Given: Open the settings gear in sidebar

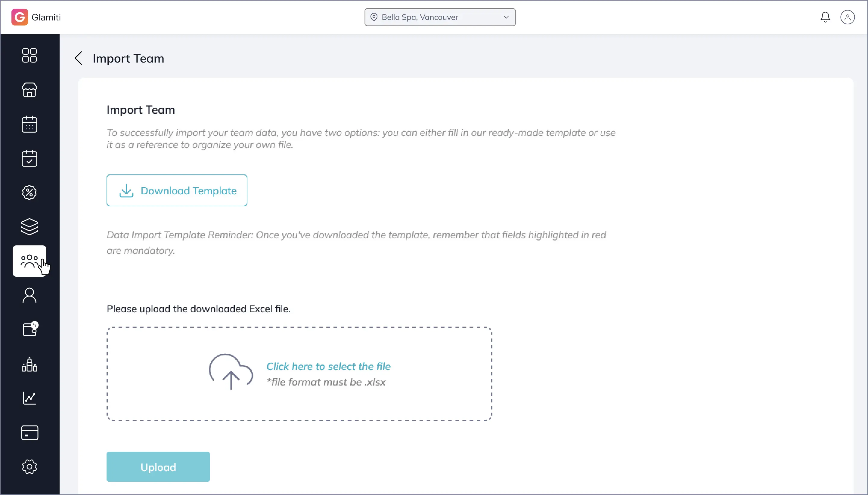Looking at the screenshot, I should click(29, 467).
